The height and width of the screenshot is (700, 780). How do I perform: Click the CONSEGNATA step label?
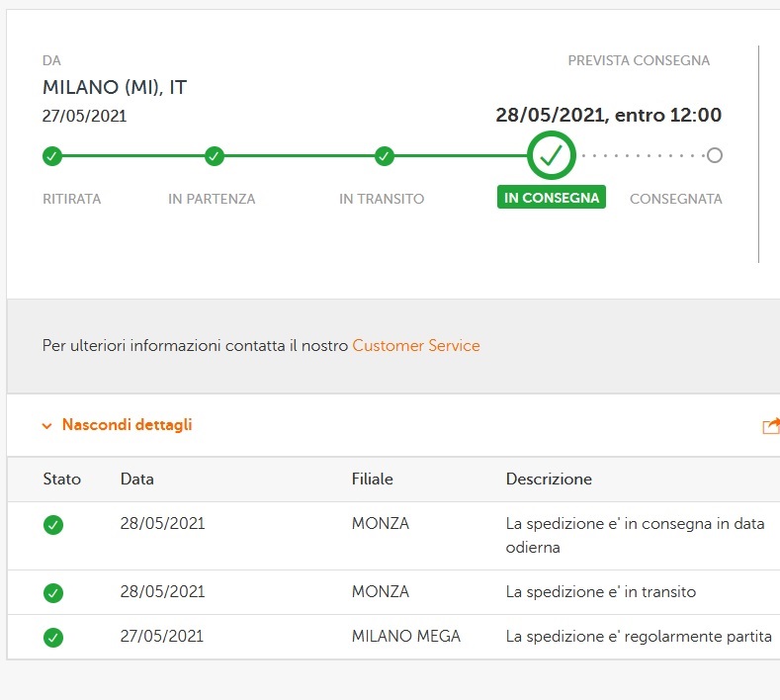pyautogui.click(x=676, y=199)
